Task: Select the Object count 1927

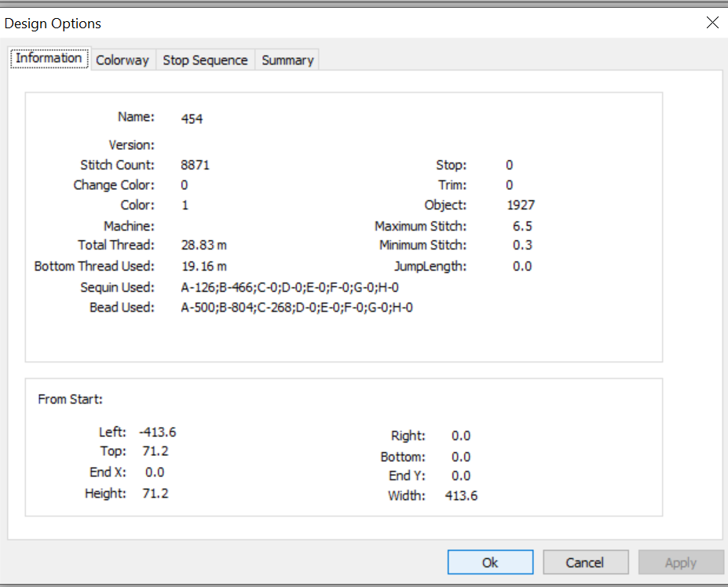Action: [x=521, y=205]
